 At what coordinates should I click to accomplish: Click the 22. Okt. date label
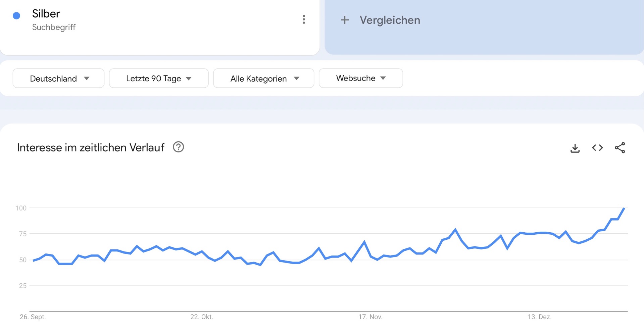[202, 317]
